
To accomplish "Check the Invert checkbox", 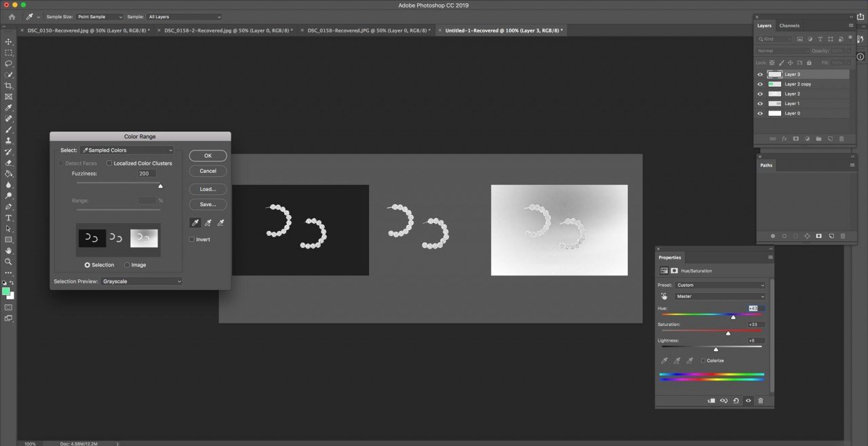I will (x=192, y=239).
